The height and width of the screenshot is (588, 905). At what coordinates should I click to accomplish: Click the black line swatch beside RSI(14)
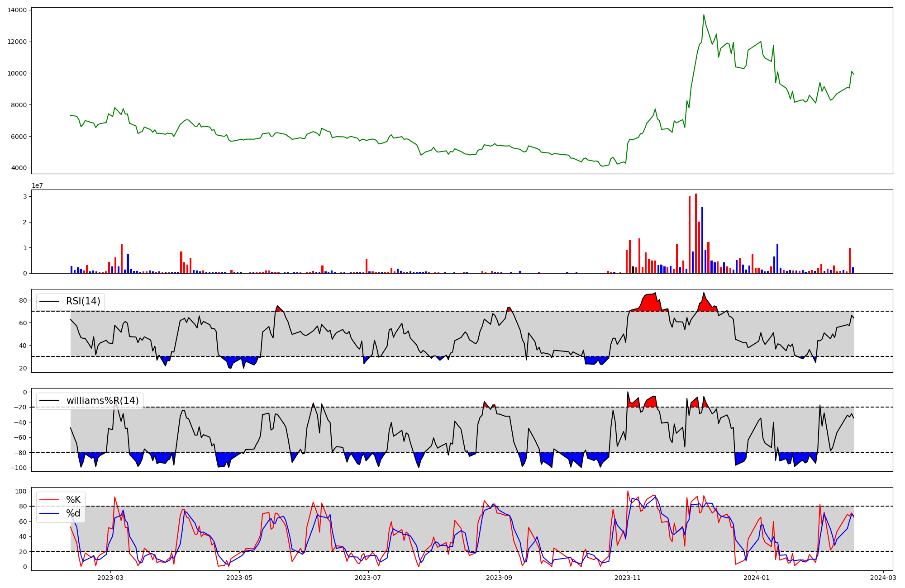pyautogui.click(x=50, y=301)
